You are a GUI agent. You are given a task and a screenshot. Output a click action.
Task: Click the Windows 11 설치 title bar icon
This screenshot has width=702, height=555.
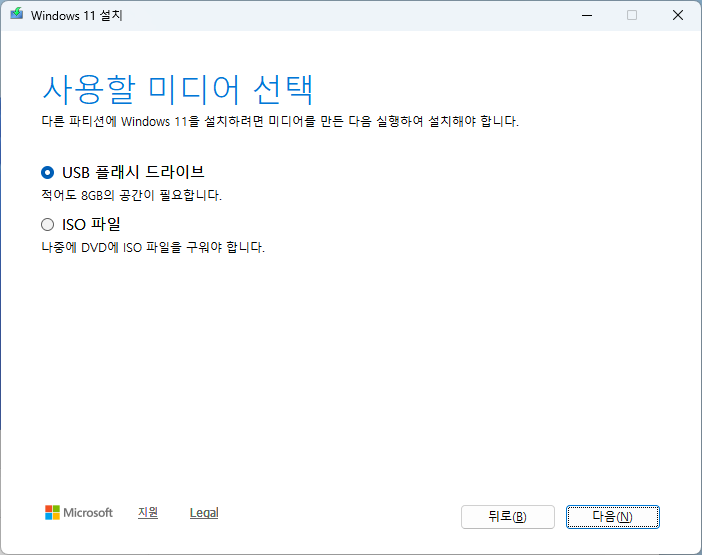(17, 14)
